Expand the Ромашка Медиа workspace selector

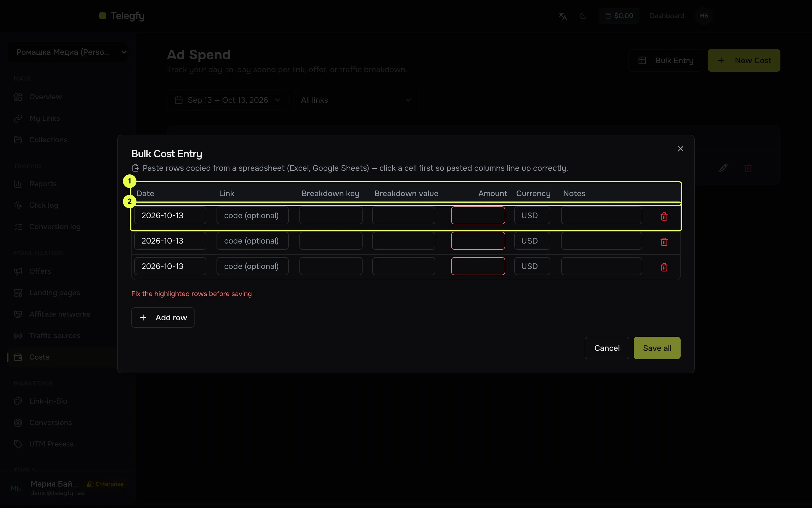tap(67, 52)
